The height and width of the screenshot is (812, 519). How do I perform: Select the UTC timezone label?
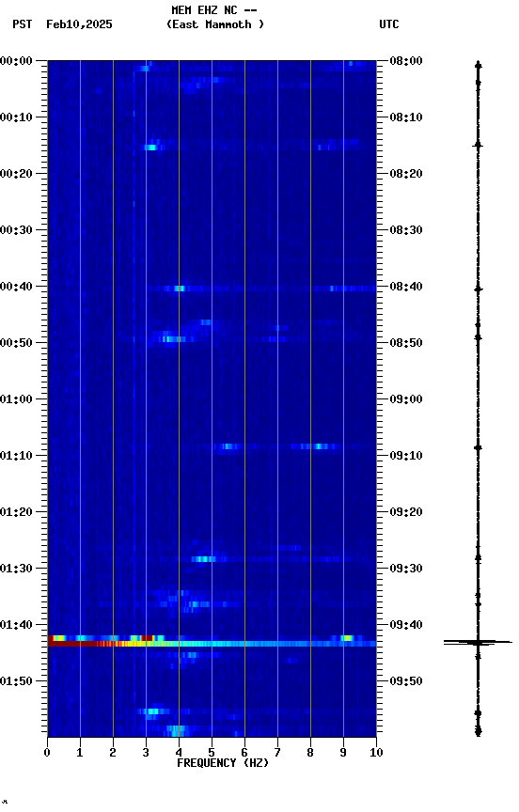coord(389,24)
